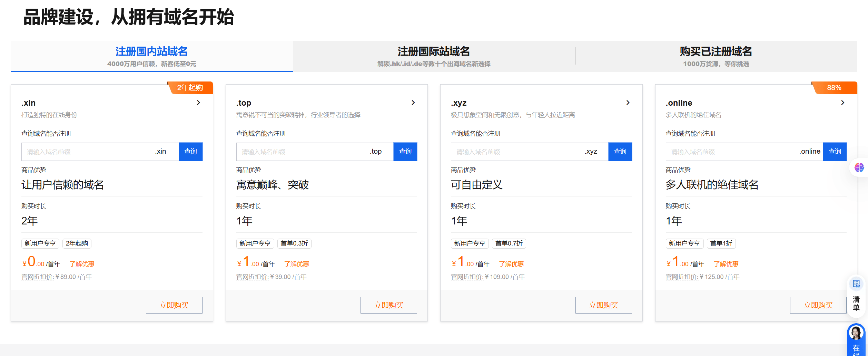The image size is (868, 356).
Task: Open online customer service avatar
Action: 856,334
